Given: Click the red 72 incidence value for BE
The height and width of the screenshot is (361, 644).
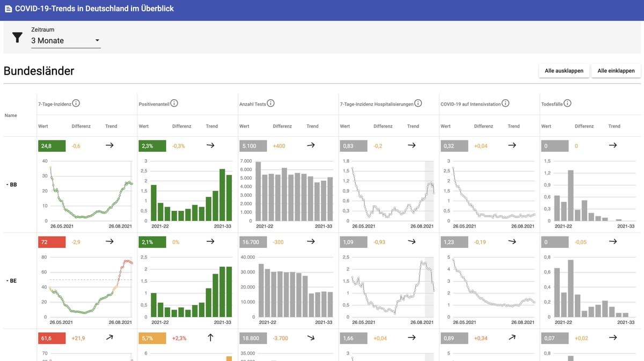Looking at the screenshot, I should [x=52, y=242].
